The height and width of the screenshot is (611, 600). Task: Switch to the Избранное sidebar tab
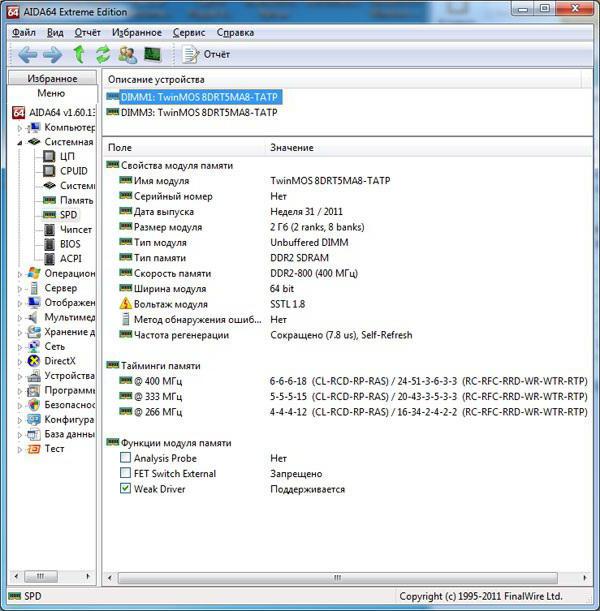coord(52,78)
